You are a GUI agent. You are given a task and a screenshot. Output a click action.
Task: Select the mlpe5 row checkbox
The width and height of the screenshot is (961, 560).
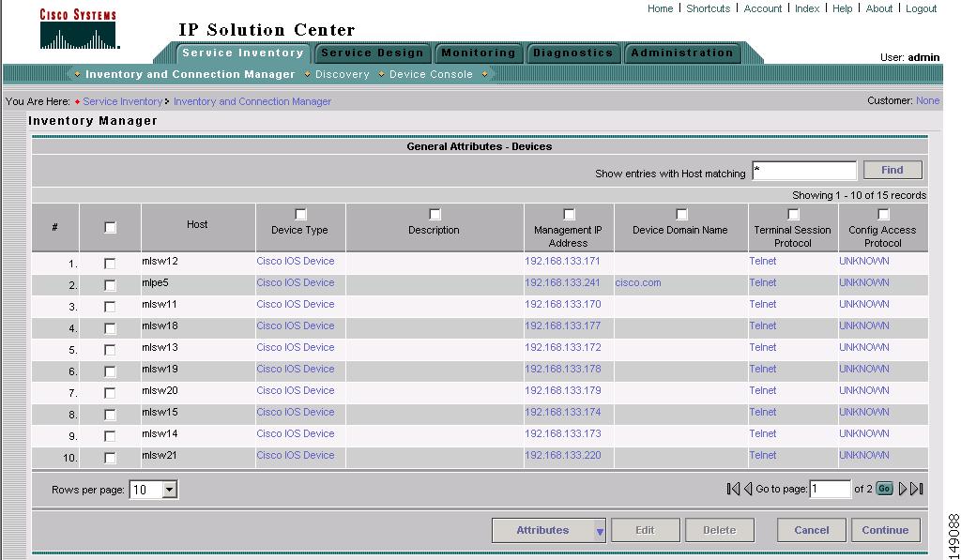coord(110,285)
